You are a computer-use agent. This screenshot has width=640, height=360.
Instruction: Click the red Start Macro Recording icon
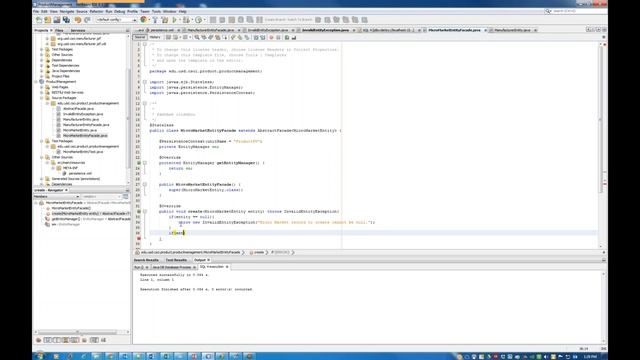[x=271, y=38]
